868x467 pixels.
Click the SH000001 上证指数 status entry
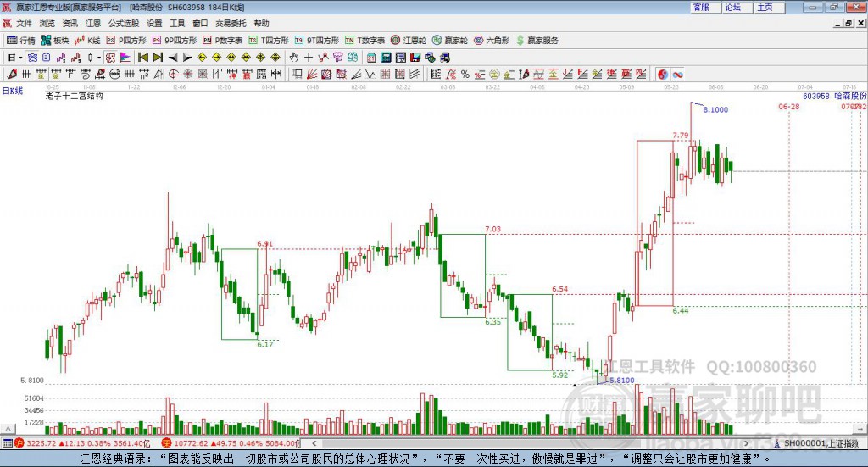coord(815,443)
